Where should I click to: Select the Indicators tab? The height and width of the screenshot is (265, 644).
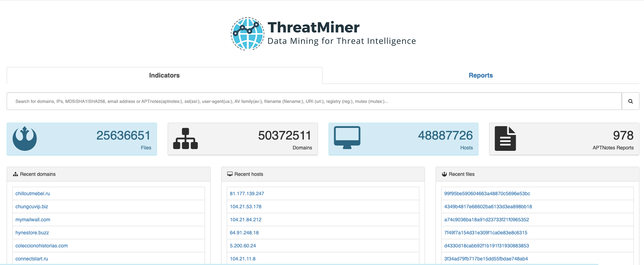pyautogui.click(x=164, y=75)
